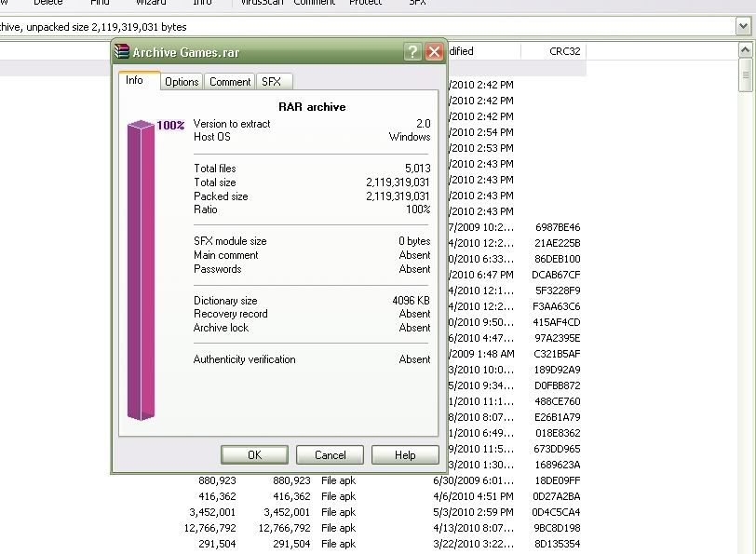Select the row with CRC32 488CE760
The image size is (756, 554).
click(x=517, y=401)
